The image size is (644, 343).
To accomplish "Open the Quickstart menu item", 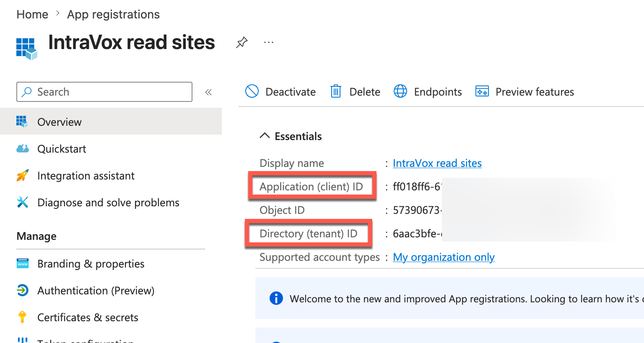I will pyautogui.click(x=111, y=148).
